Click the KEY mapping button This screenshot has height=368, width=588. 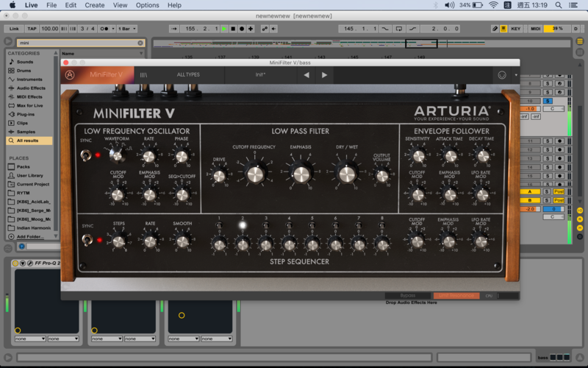(516, 29)
